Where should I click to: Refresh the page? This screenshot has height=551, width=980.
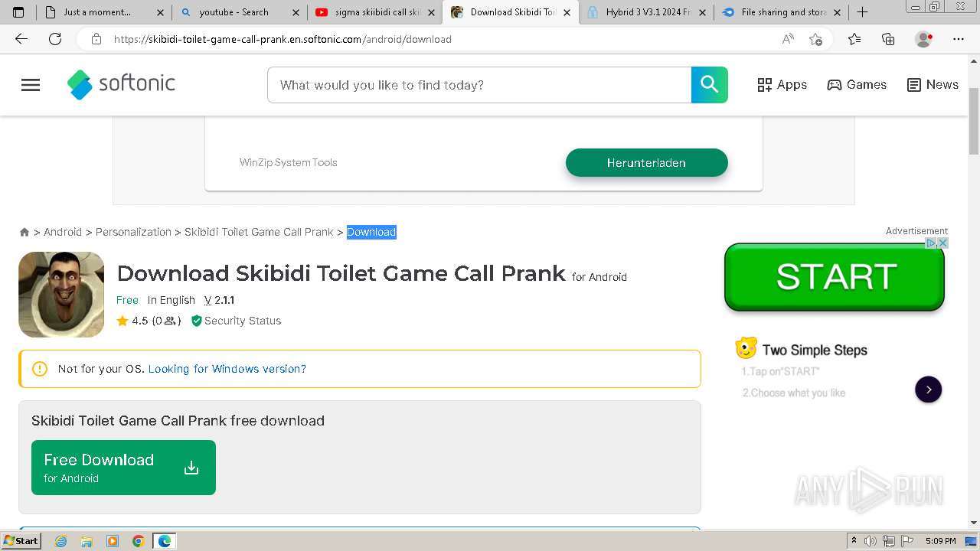tap(55, 39)
